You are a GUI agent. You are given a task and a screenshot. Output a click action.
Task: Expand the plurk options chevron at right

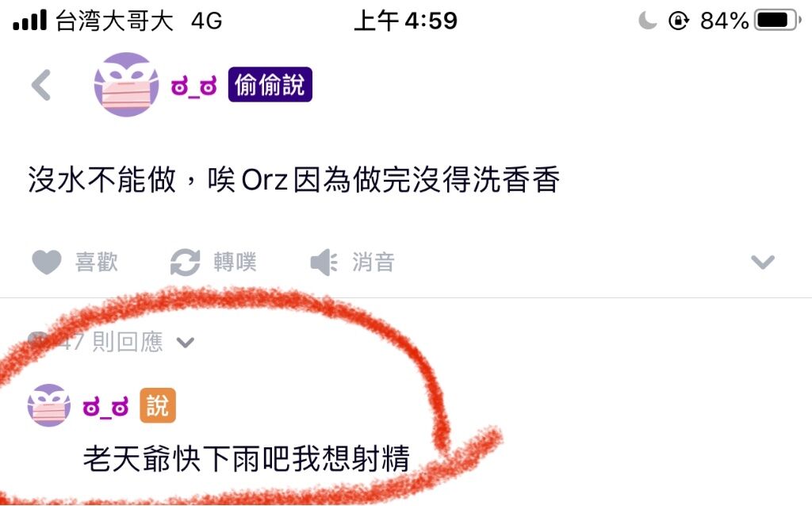pyautogui.click(x=763, y=262)
